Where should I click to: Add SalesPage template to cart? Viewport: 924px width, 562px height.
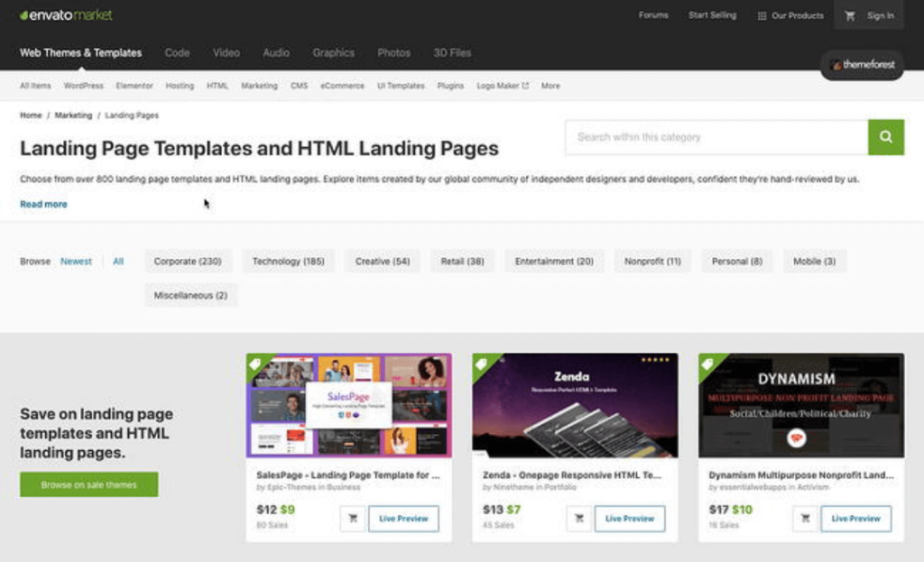pyautogui.click(x=353, y=519)
